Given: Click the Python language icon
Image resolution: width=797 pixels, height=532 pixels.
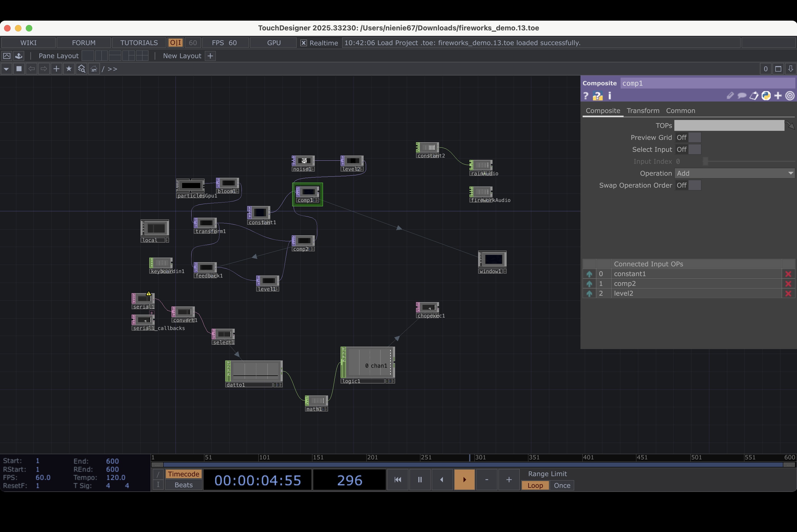Looking at the screenshot, I should pyautogui.click(x=766, y=96).
